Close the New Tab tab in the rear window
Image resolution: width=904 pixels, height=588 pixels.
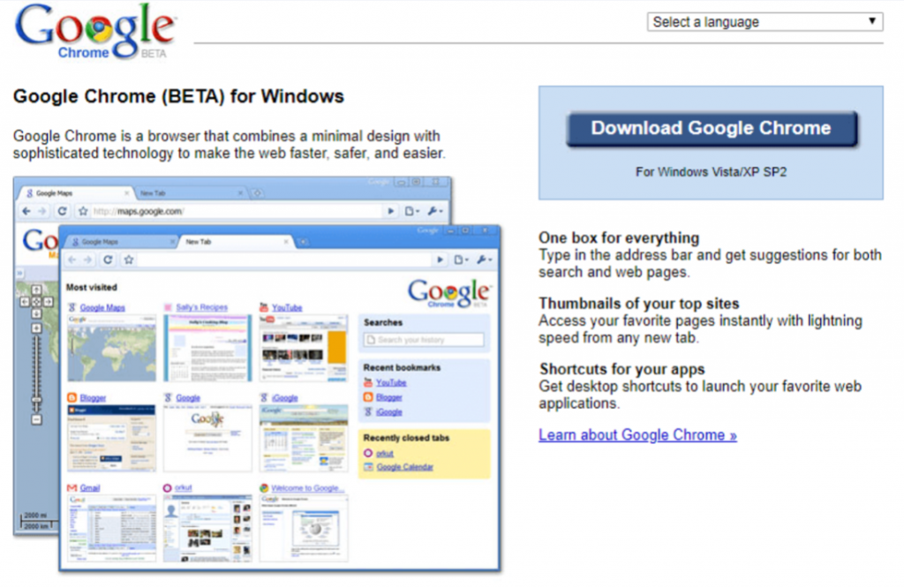[240, 193]
